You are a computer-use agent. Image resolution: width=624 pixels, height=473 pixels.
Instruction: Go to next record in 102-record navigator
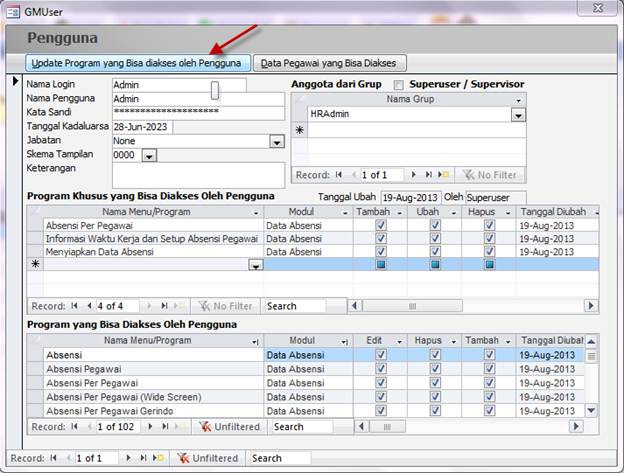tap(150, 426)
